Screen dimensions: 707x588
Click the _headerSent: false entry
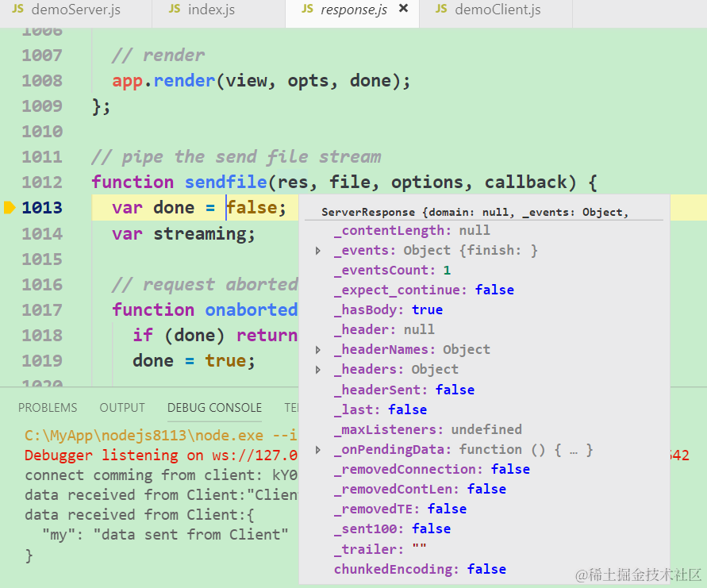[x=404, y=390]
